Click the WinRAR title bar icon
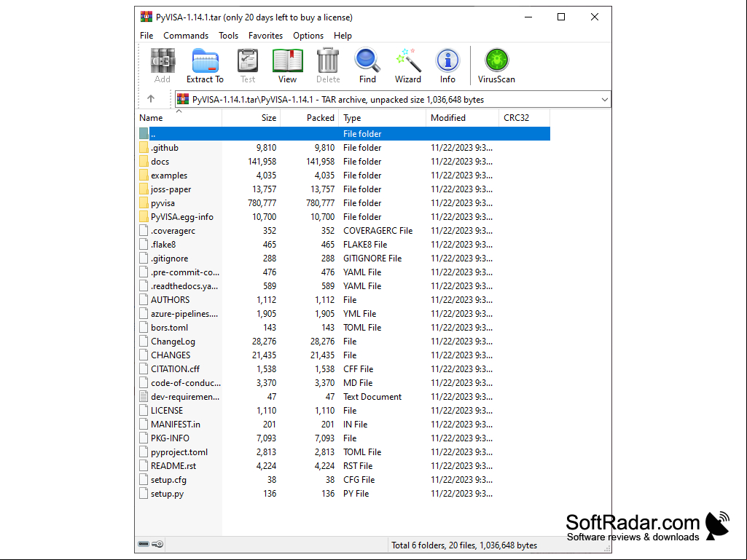 (146, 17)
